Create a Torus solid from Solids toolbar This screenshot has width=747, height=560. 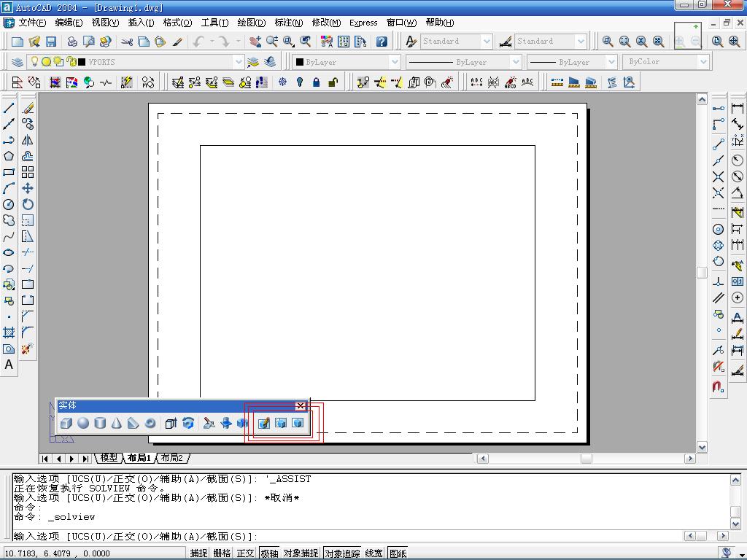click(150, 423)
